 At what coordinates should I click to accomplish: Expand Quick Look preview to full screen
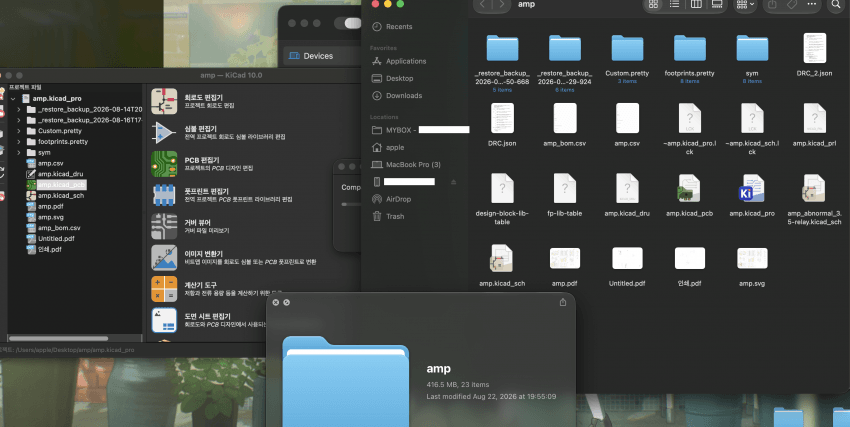[x=286, y=302]
